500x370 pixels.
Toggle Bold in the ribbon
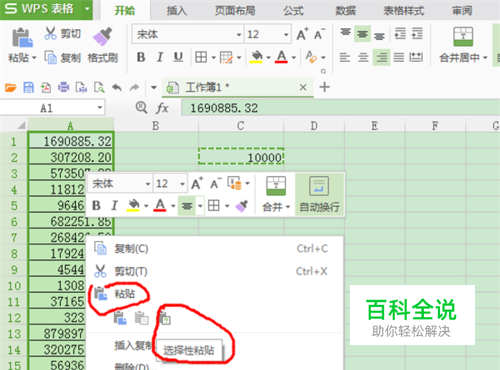coord(141,57)
